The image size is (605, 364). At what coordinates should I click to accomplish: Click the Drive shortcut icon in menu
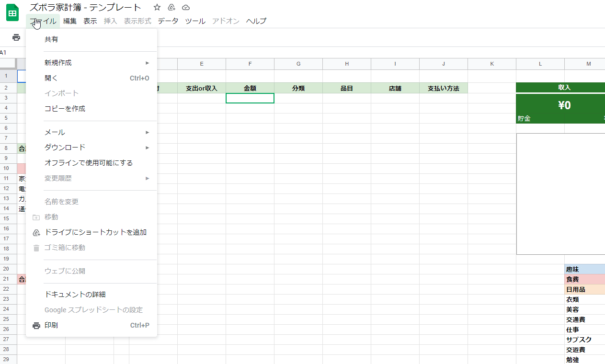click(x=36, y=233)
